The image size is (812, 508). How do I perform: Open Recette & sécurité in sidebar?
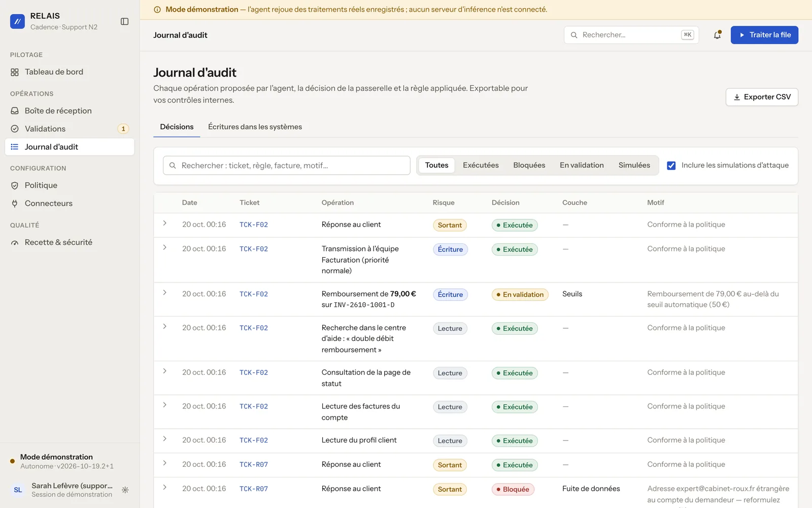click(x=70, y=243)
